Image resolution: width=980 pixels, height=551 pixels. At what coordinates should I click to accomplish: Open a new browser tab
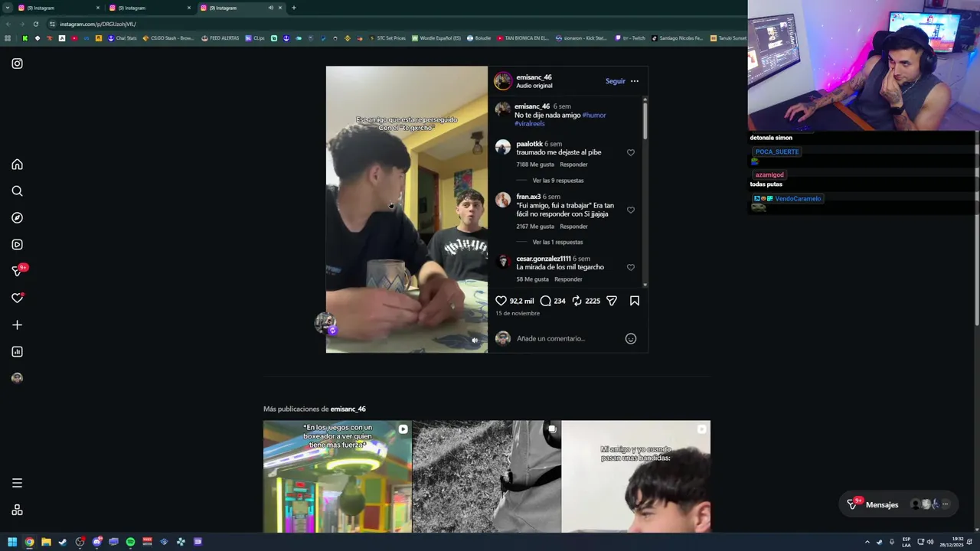point(294,8)
